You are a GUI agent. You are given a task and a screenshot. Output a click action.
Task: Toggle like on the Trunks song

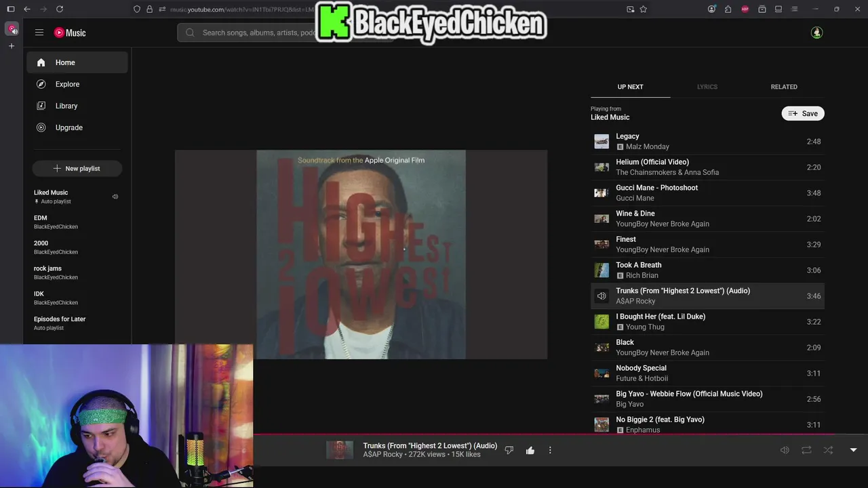point(530,450)
